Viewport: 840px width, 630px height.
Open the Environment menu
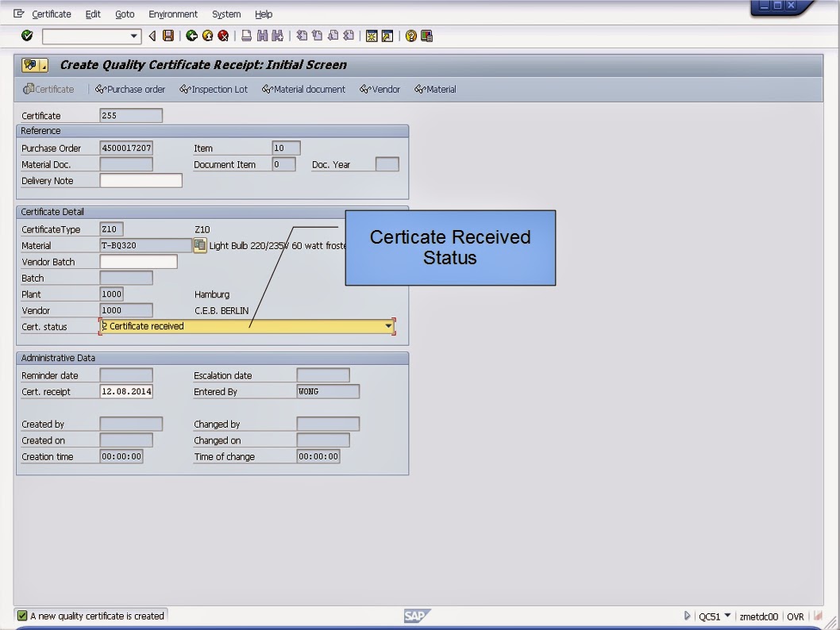pyautogui.click(x=173, y=14)
